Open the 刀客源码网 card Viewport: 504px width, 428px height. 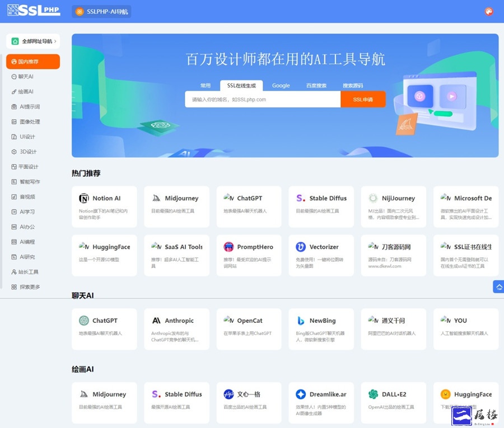click(x=394, y=256)
